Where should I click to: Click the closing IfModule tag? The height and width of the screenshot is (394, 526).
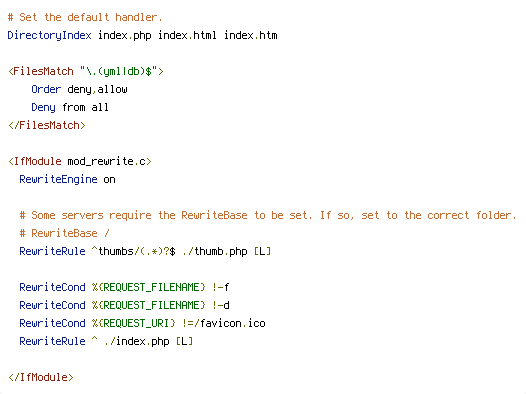click(41, 378)
